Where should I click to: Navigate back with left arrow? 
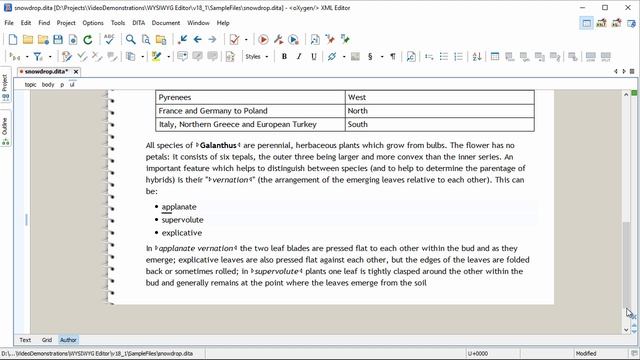click(x=198, y=40)
